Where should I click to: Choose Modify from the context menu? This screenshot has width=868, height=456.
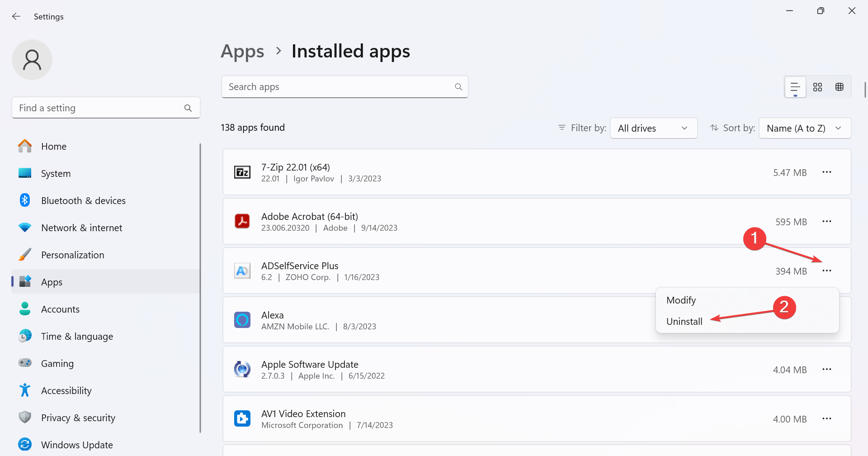click(747, 300)
